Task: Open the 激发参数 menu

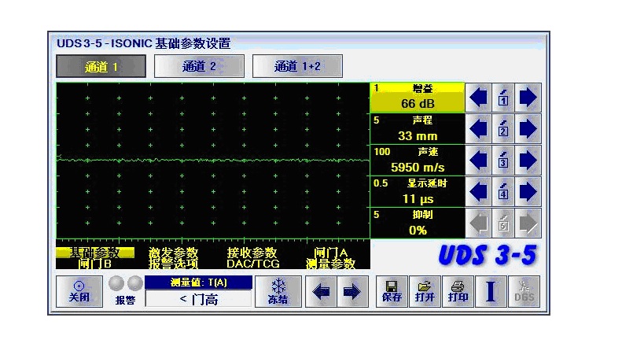Action: [x=173, y=253]
